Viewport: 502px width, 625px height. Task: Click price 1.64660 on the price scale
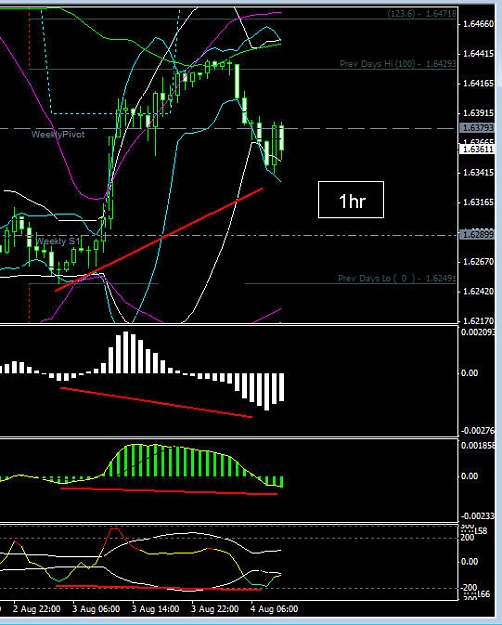[x=478, y=24]
